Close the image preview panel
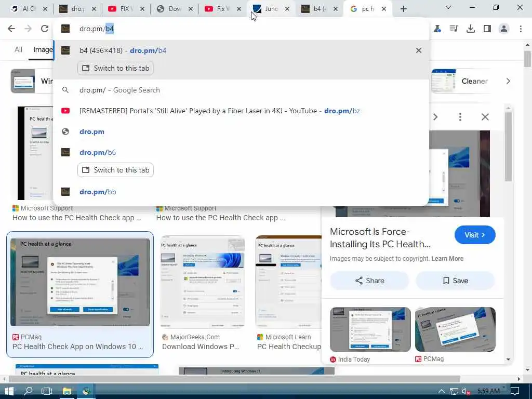The height and width of the screenshot is (399, 532). [x=485, y=117]
